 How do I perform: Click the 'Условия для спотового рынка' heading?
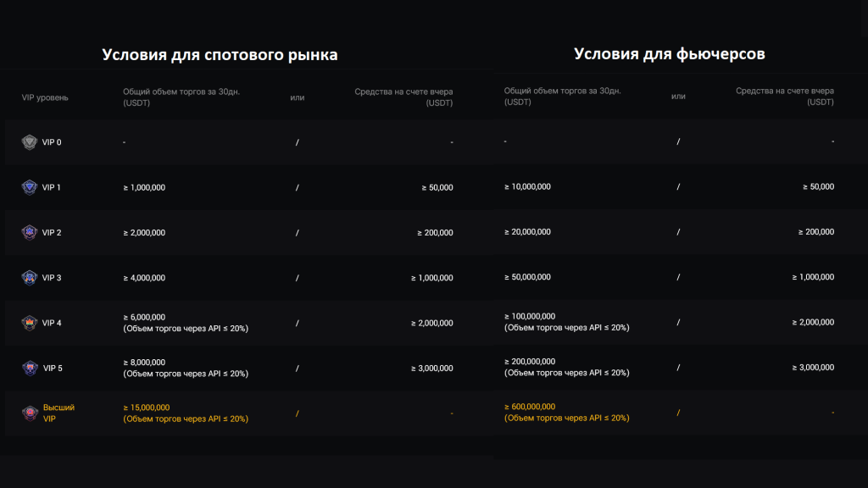(220, 55)
